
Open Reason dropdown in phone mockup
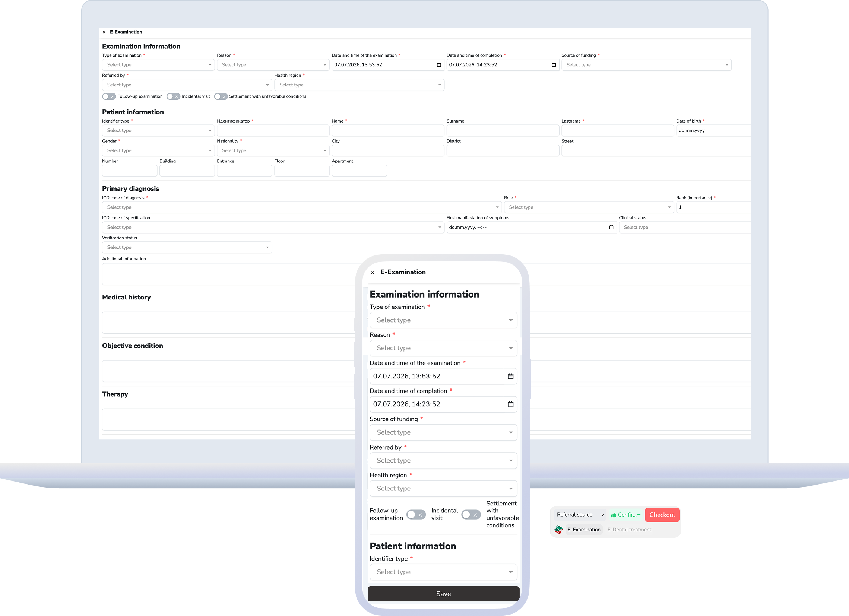tap(443, 348)
